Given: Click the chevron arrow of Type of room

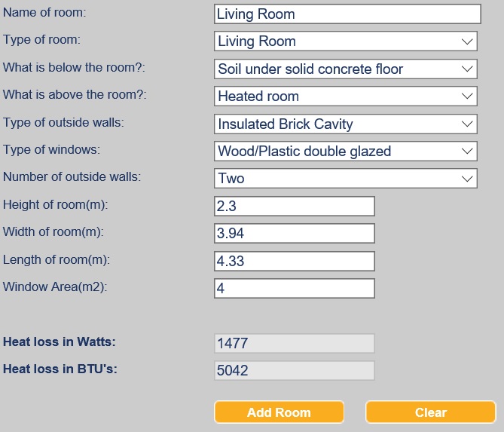Looking at the screenshot, I should (466, 41).
